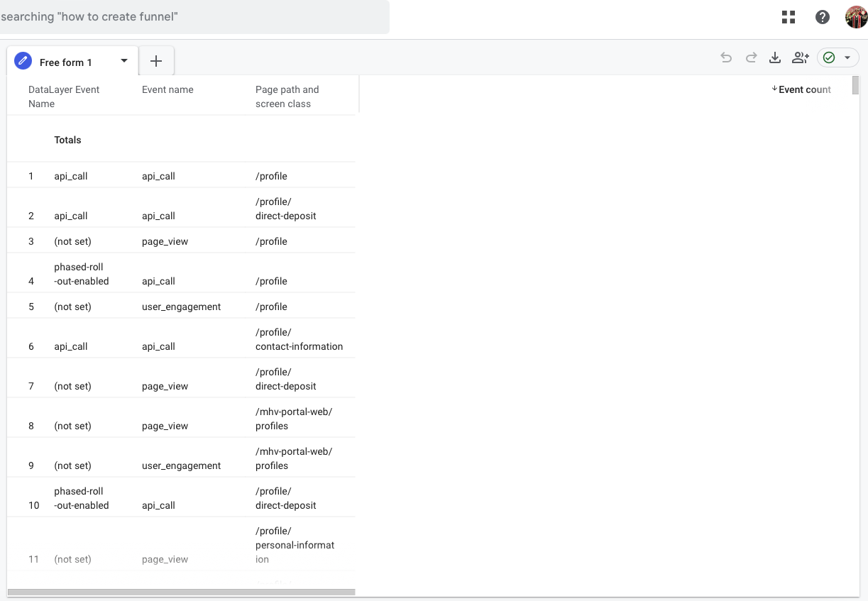Viewport: 868px width, 601px height.
Task: Click the Event count sort arrow
Action: [774, 89]
